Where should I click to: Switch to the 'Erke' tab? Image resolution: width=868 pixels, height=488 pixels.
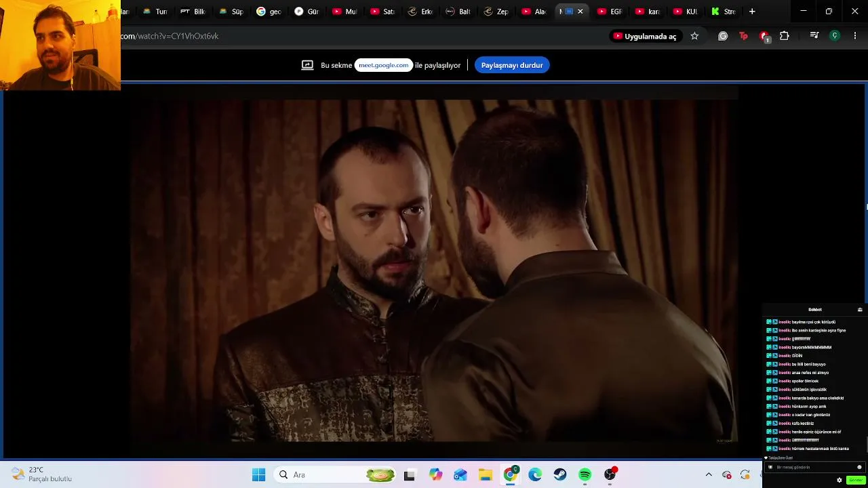coord(420,12)
